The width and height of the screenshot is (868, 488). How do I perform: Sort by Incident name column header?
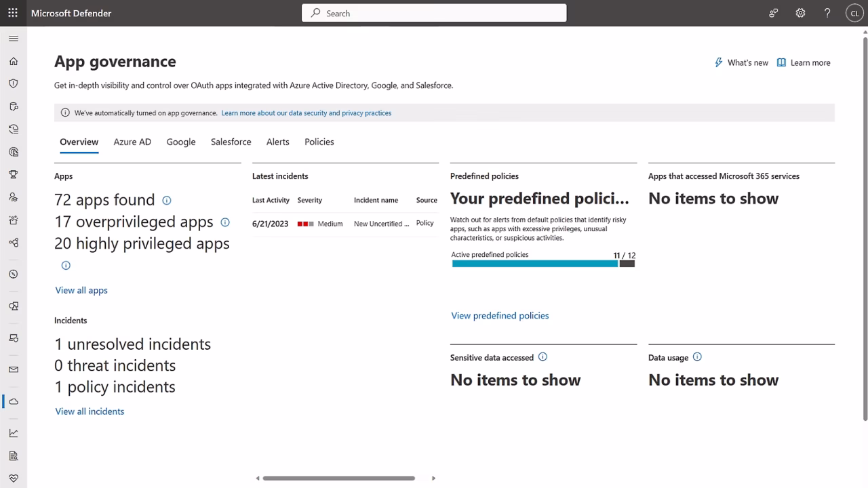pyautogui.click(x=376, y=200)
